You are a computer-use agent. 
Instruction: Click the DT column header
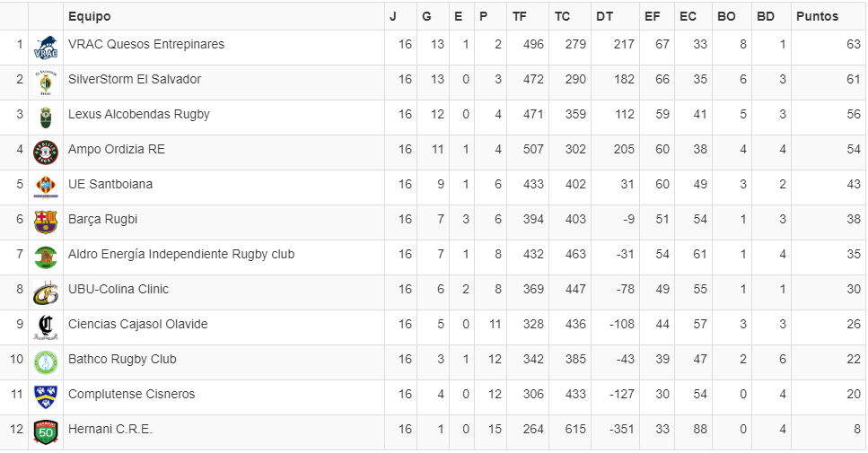(x=604, y=16)
